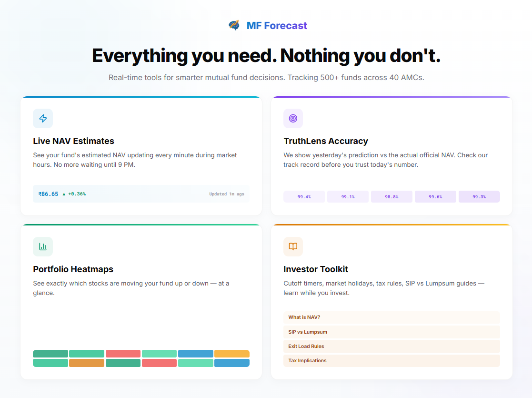Click the bottom-row red heatmap tile
The image size is (532, 398).
159,363
